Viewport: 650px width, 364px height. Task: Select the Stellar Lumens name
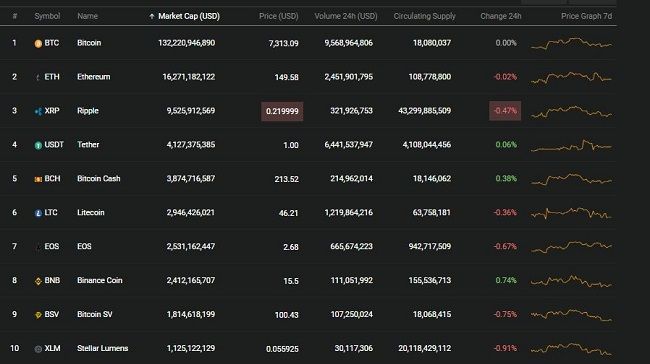103,349
